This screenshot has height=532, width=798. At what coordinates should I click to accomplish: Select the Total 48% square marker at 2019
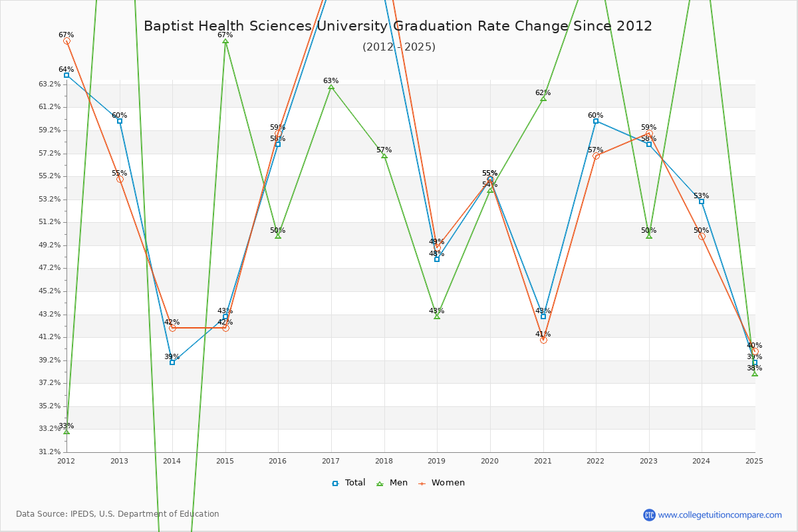click(x=437, y=259)
